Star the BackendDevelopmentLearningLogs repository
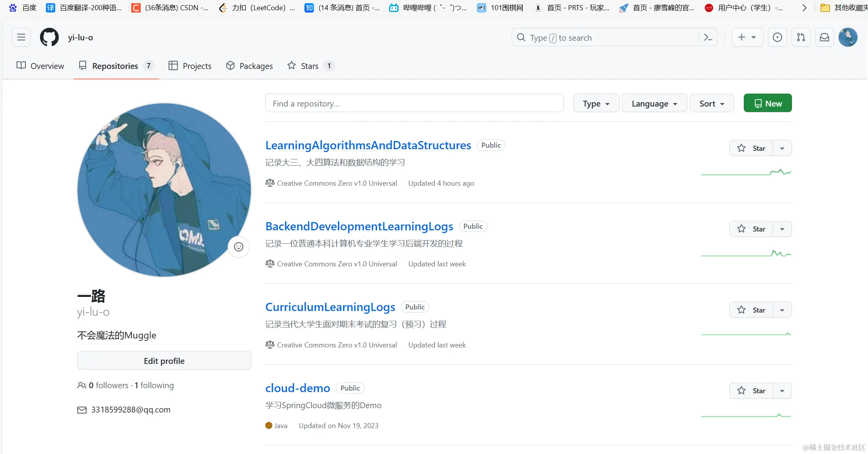The image size is (868, 454). click(x=751, y=229)
